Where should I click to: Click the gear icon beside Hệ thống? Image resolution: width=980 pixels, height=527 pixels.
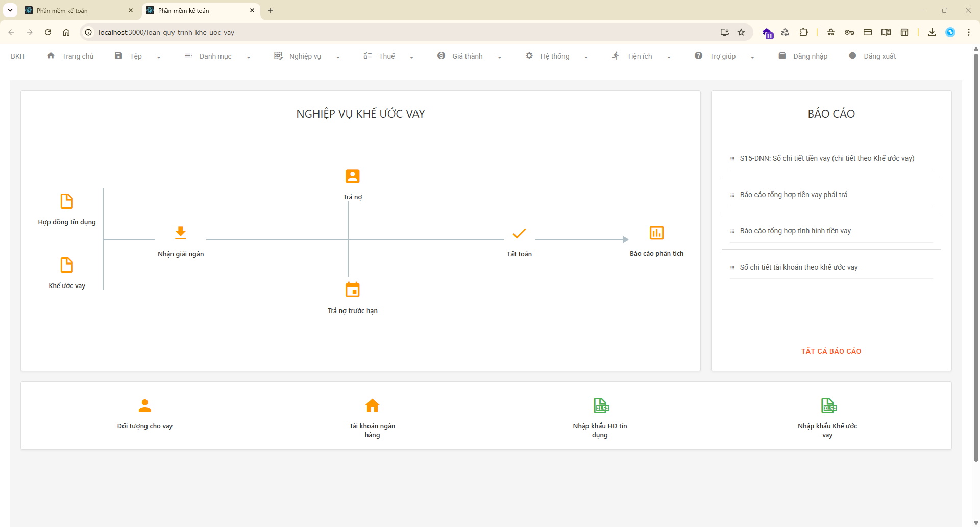529,56
